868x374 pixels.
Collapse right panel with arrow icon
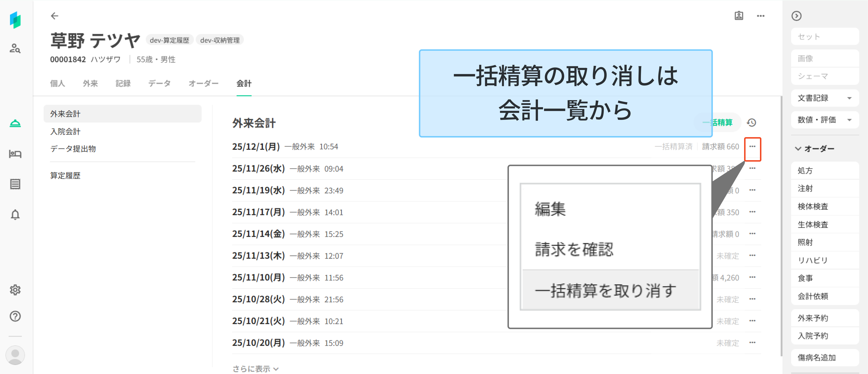796,16
